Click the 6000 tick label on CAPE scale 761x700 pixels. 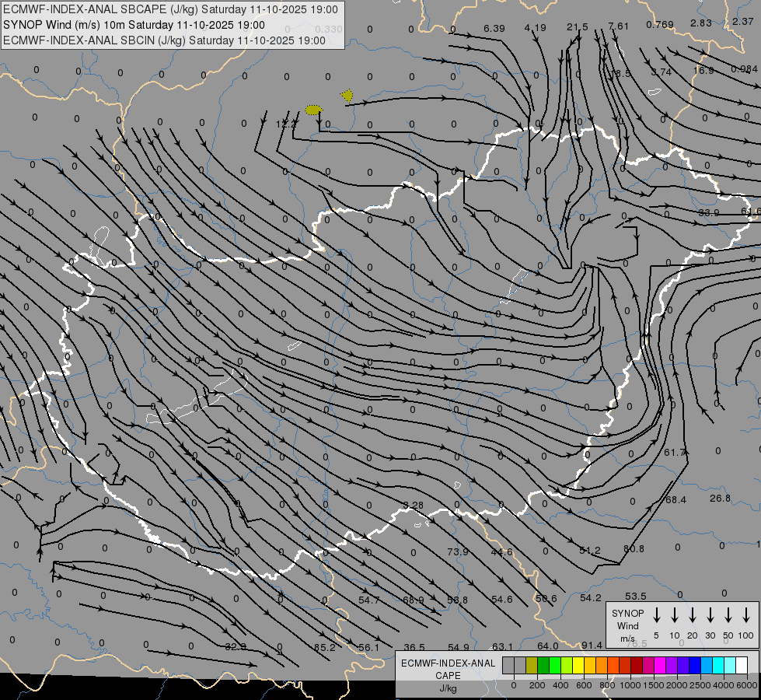click(748, 685)
